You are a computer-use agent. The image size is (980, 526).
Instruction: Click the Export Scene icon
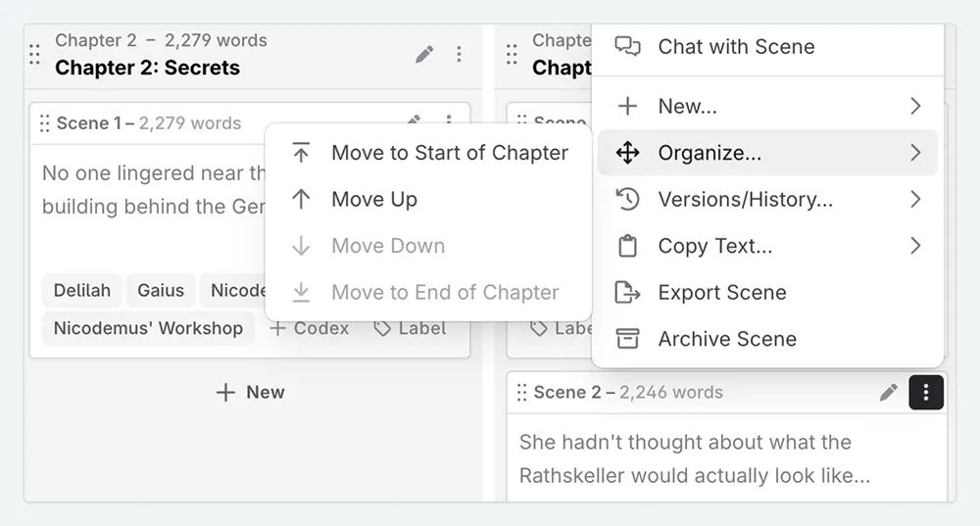[x=627, y=292]
